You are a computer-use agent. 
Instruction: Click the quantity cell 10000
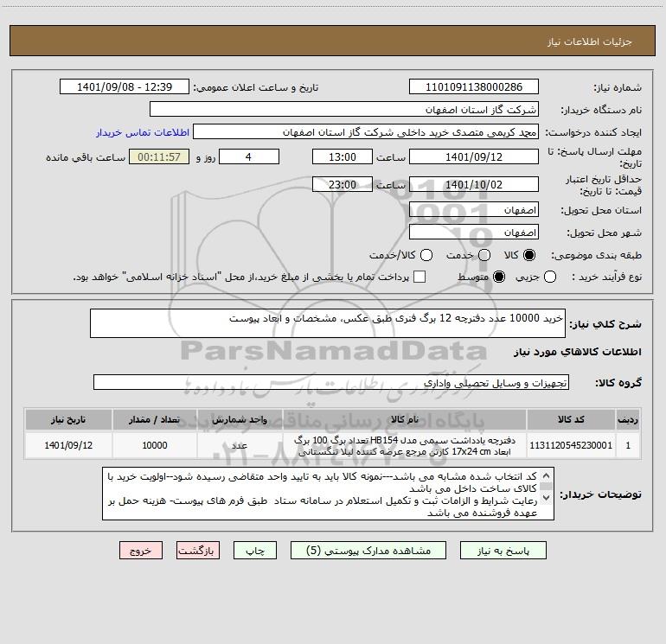click(x=155, y=445)
